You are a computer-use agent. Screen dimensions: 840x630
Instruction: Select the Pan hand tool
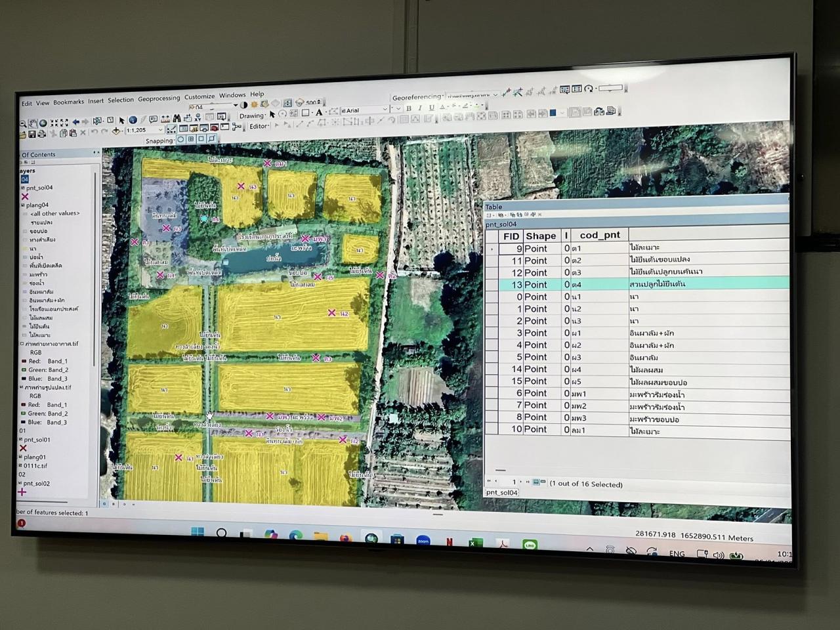(x=33, y=123)
